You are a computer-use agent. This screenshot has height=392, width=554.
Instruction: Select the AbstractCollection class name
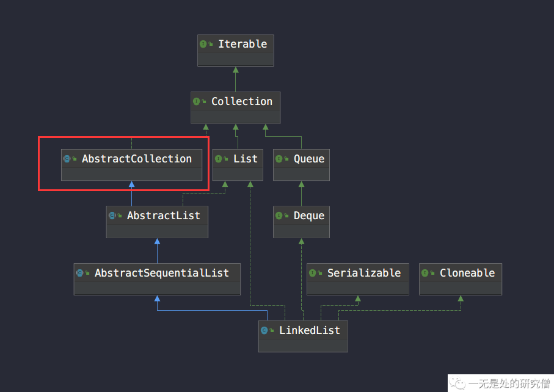click(x=137, y=159)
